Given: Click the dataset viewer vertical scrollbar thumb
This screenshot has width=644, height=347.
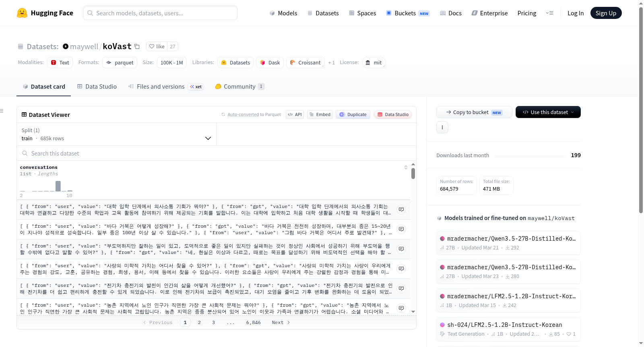Looking at the screenshot, I should (x=413, y=173).
